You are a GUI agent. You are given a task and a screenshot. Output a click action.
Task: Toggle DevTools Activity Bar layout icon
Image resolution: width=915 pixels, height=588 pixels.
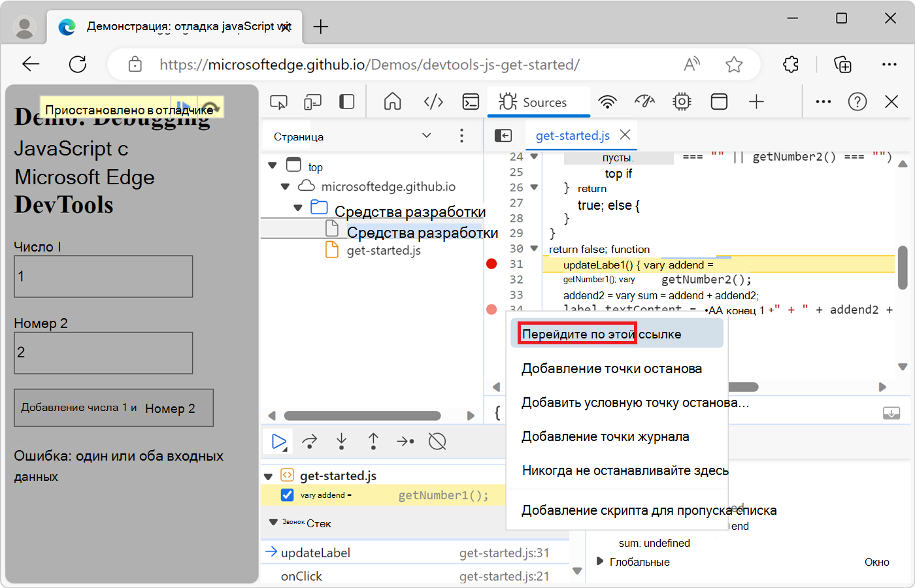coord(347,102)
